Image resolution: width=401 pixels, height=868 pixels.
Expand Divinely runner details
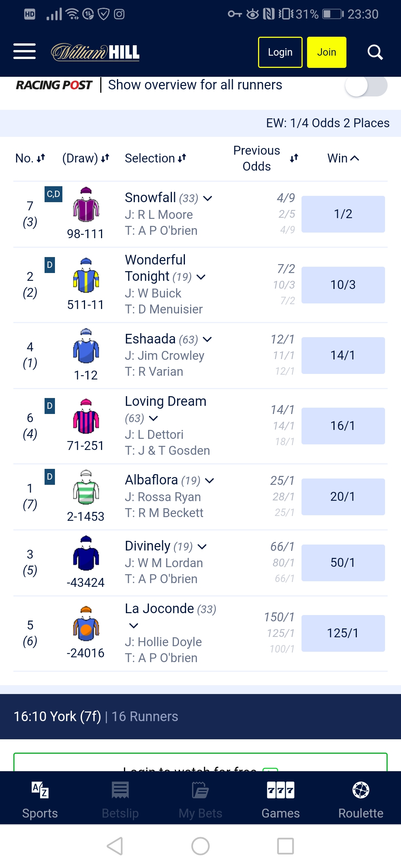click(202, 547)
